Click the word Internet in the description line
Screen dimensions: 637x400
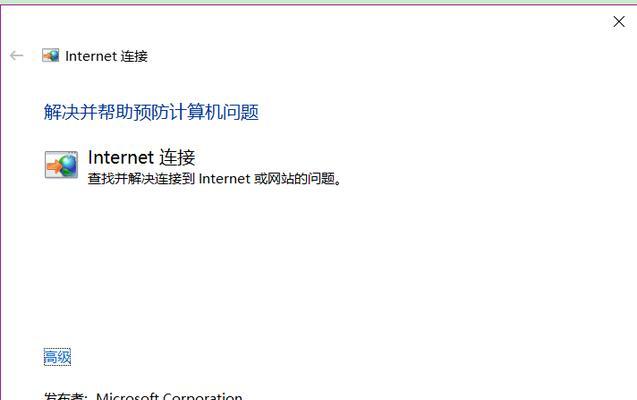pos(224,179)
